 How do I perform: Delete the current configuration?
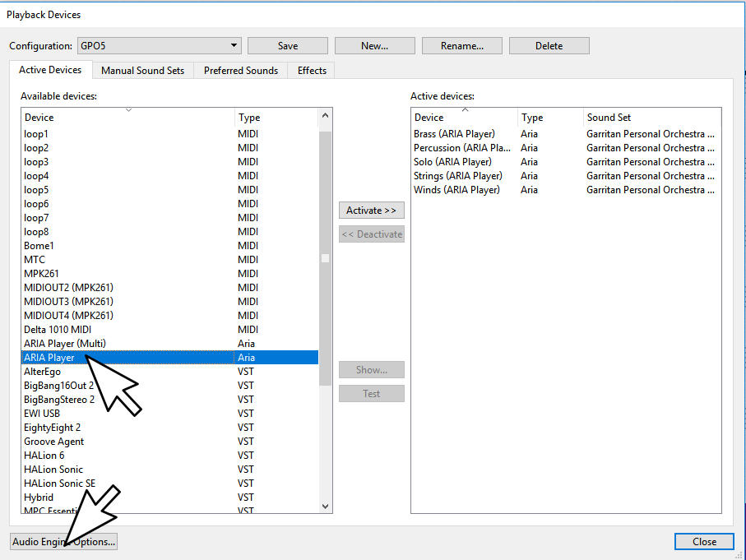pyautogui.click(x=549, y=46)
